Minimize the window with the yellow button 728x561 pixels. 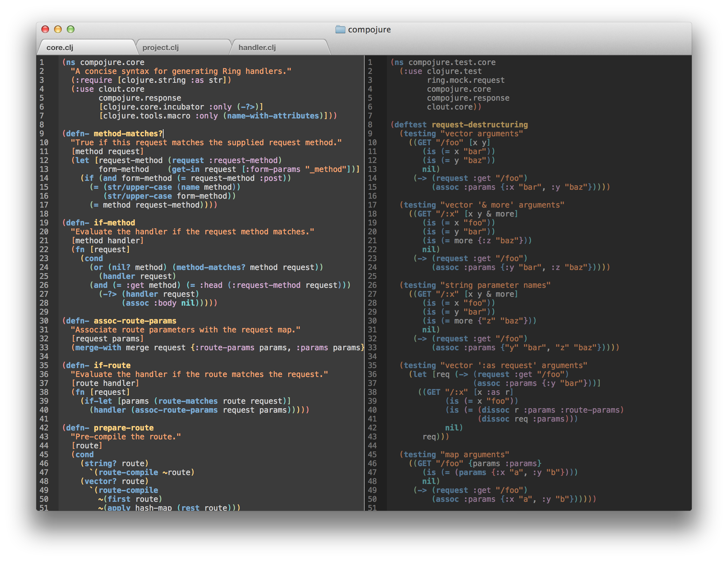click(58, 29)
